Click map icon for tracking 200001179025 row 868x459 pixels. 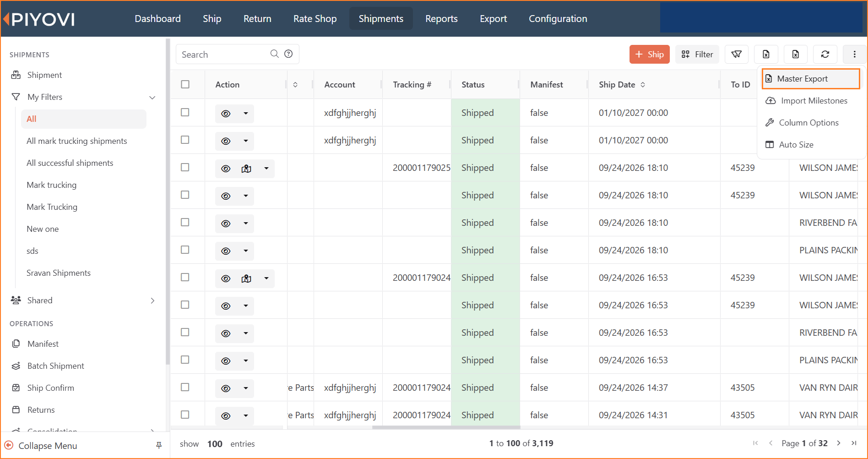[246, 169]
